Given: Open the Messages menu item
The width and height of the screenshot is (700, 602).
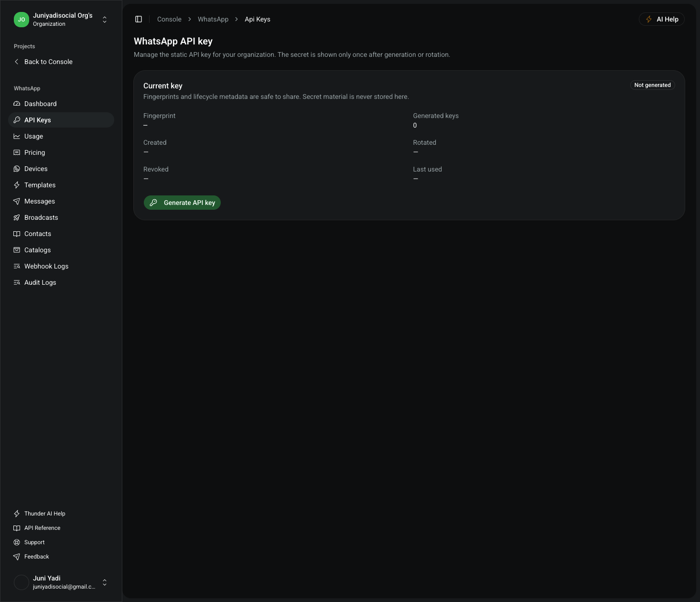Looking at the screenshot, I should (61, 201).
